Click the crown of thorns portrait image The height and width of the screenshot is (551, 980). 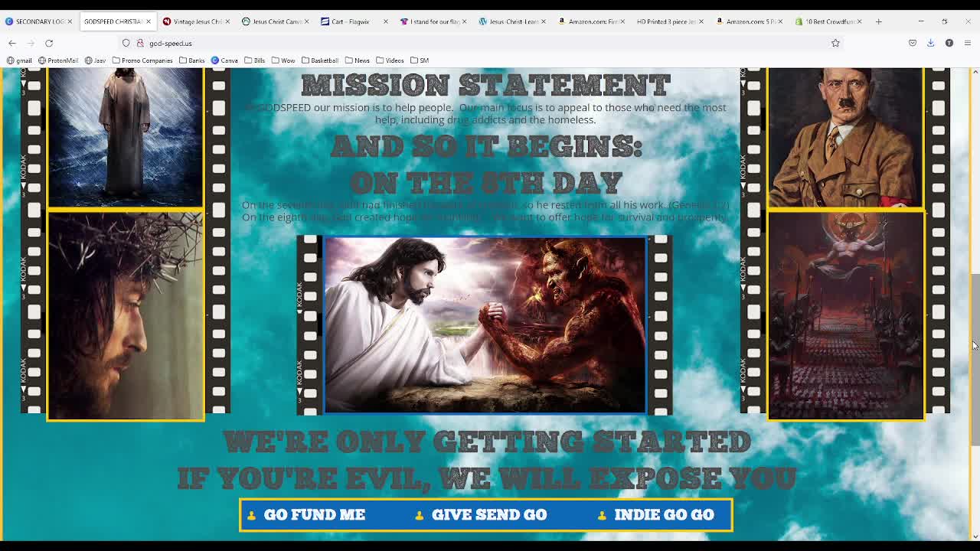(126, 315)
